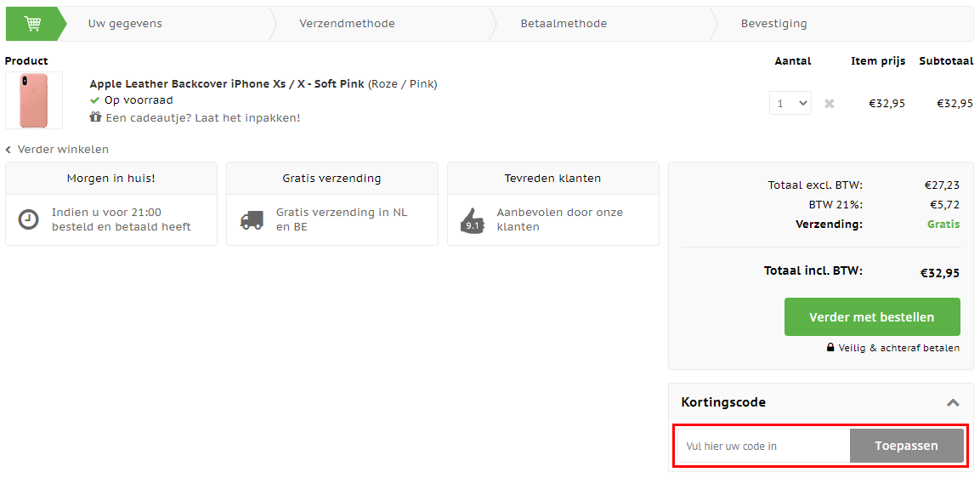The image size is (980, 478).
Task: Click the back chevron beside Verder winkelen
Action: tap(8, 150)
